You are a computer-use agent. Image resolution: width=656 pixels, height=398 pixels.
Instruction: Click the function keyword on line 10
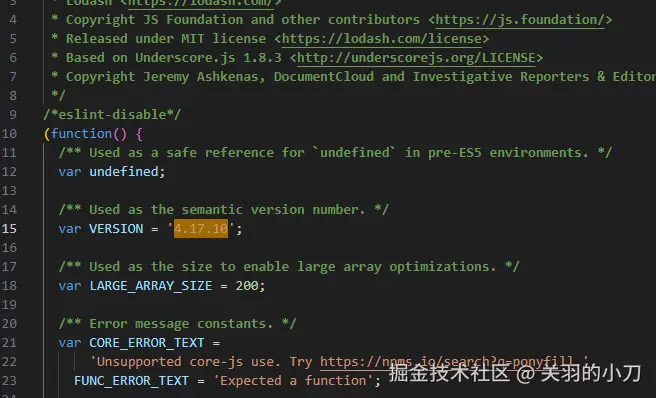tap(82, 134)
